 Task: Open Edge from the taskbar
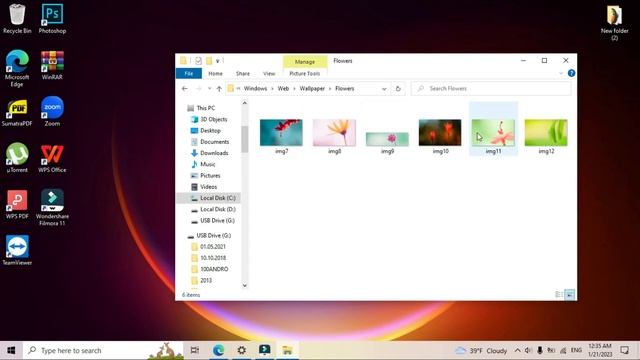[218, 350]
